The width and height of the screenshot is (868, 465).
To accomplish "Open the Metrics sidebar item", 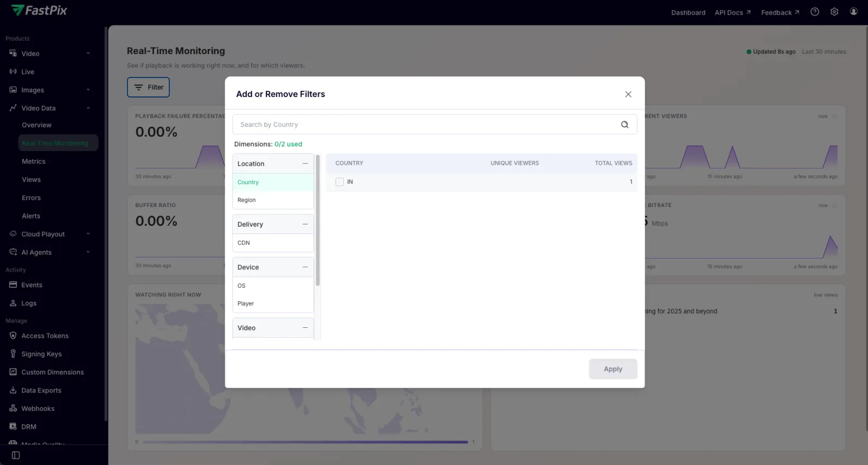I will click(34, 162).
